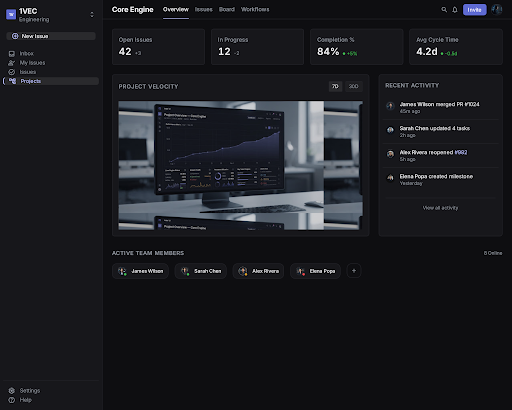The width and height of the screenshot is (512, 410).
Task: Open the #982 issue link
Action: (461, 152)
